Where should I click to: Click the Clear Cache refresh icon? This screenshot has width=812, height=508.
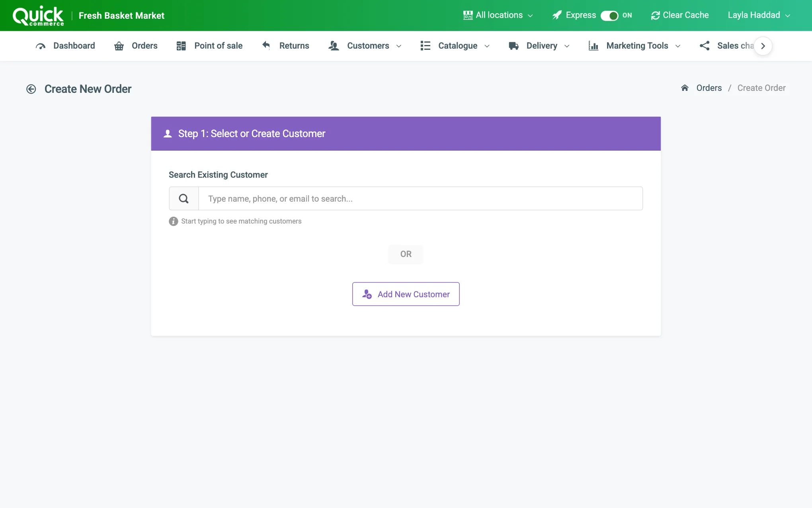click(x=655, y=16)
